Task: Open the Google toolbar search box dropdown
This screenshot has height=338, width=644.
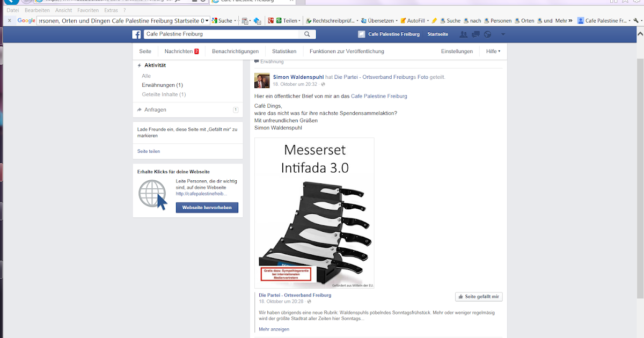Action: pos(207,21)
